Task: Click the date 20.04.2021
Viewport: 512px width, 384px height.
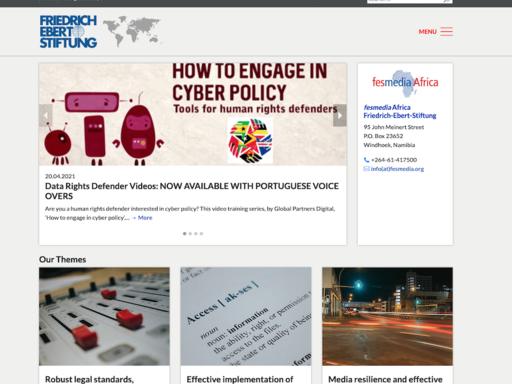Action: point(60,176)
